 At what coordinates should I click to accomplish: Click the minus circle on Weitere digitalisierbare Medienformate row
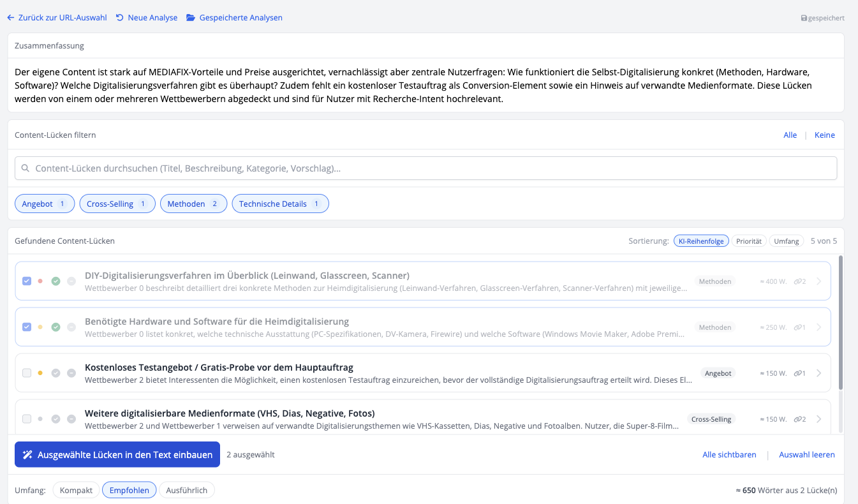(x=71, y=419)
